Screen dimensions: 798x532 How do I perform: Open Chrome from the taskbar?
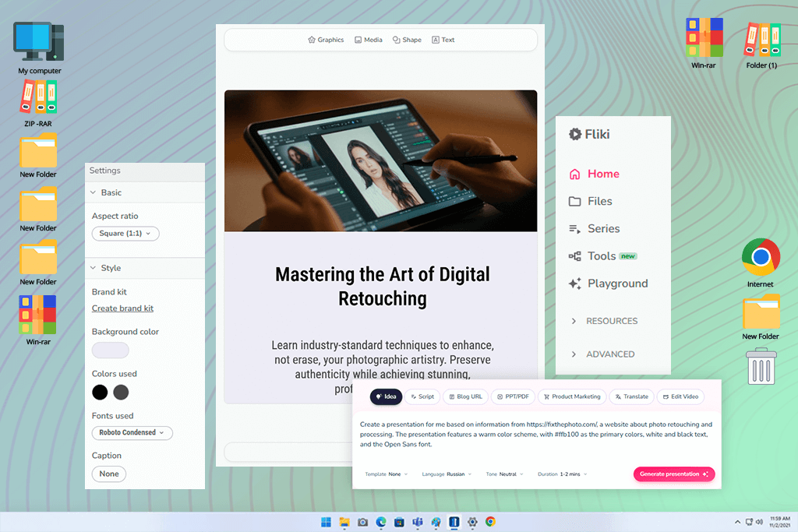pos(491,522)
